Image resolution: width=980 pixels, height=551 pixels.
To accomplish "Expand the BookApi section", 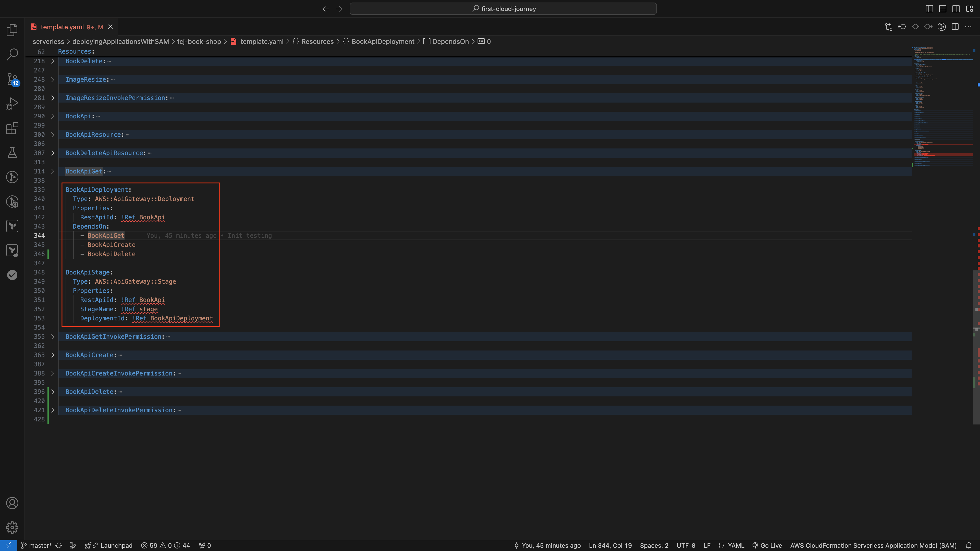I will pyautogui.click(x=53, y=116).
